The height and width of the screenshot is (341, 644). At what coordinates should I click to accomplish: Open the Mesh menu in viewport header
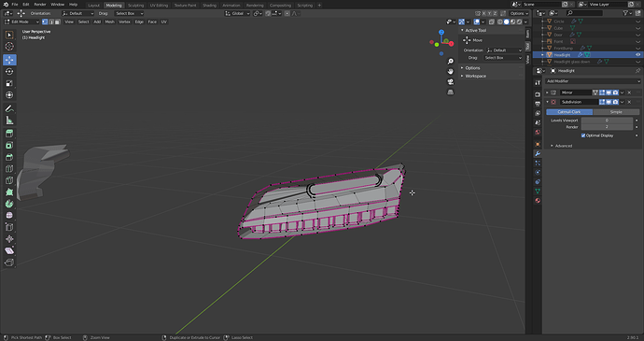pyautogui.click(x=109, y=21)
